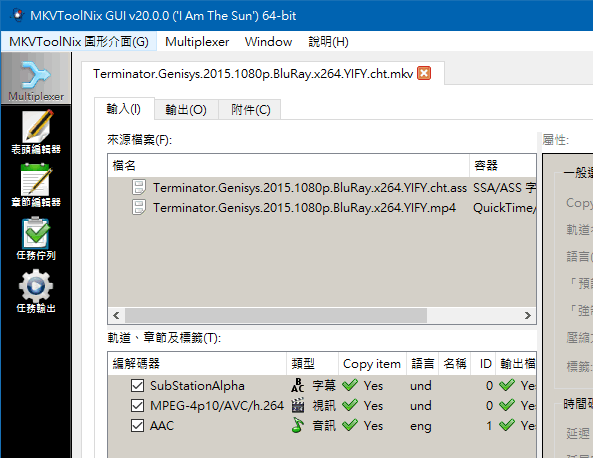The height and width of the screenshot is (458, 593).
Task: Select the Terminator.Genisys cht.mkv document tab
Action: pyautogui.click(x=253, y=74)
